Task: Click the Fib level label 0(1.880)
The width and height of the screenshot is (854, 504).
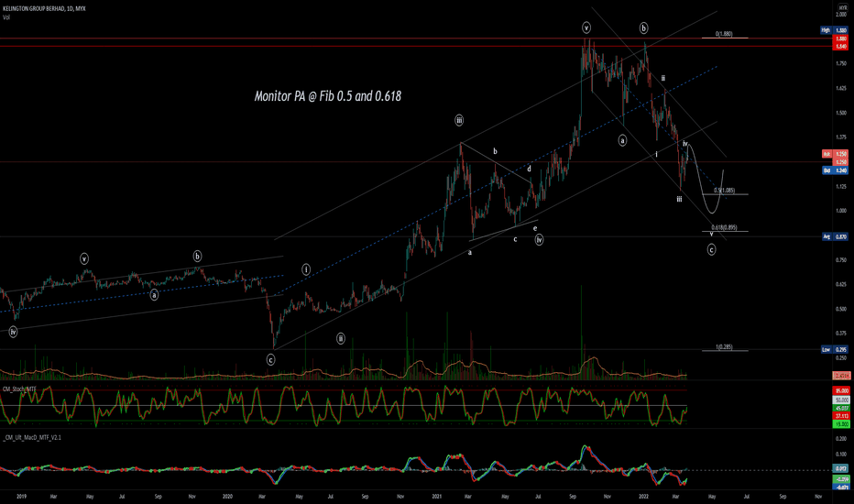Action: pos(724,34)
